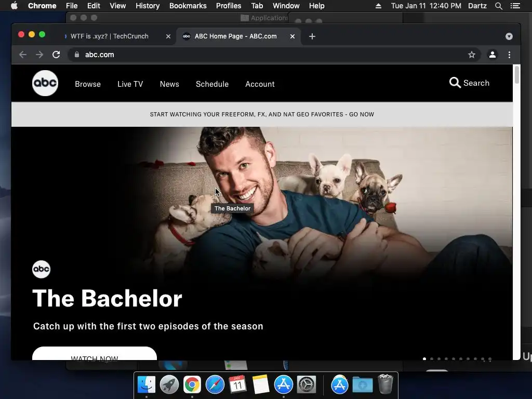This screenshot has height=399, width=532.
Task: Select the ABC Home Page tab
Action: click(x=238, y=36)
